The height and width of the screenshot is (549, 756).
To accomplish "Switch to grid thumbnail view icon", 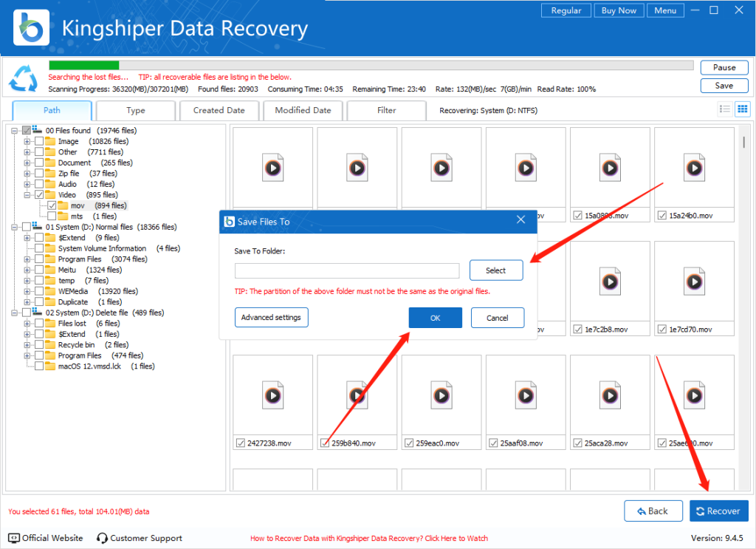I will click(x=743, y=109).
